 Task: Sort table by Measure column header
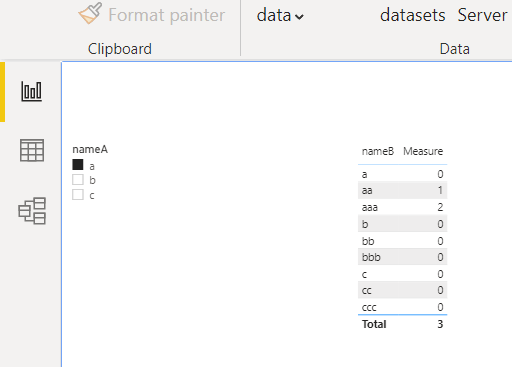click(423, 151)
